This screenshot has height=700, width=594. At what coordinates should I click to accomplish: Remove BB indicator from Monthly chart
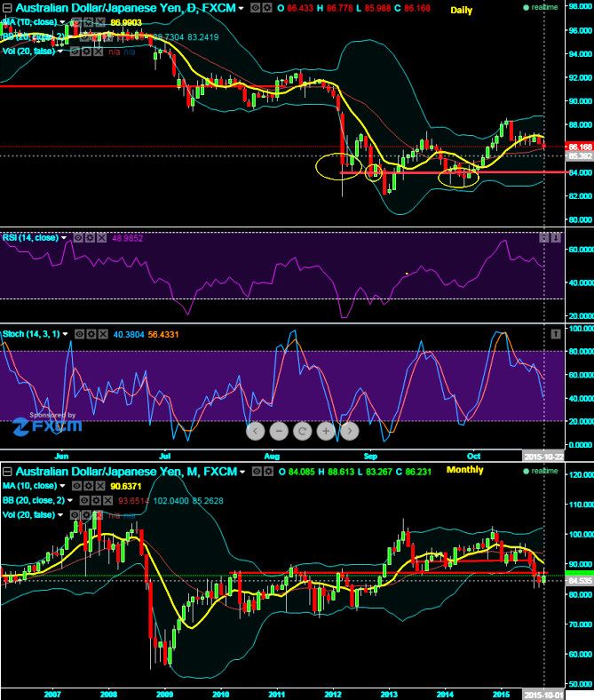coord(108,500)
